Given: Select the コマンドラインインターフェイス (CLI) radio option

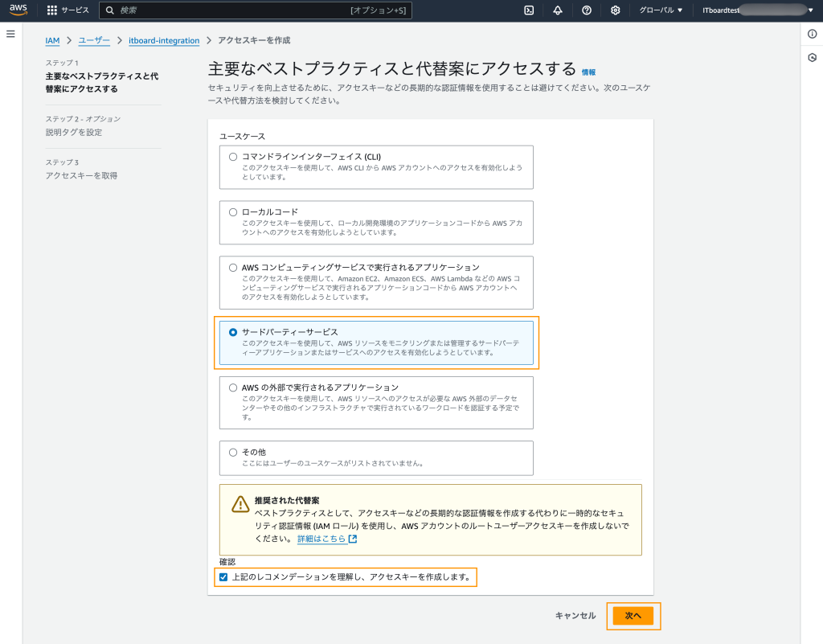Looking at the screenshot, I should point(233,157).
